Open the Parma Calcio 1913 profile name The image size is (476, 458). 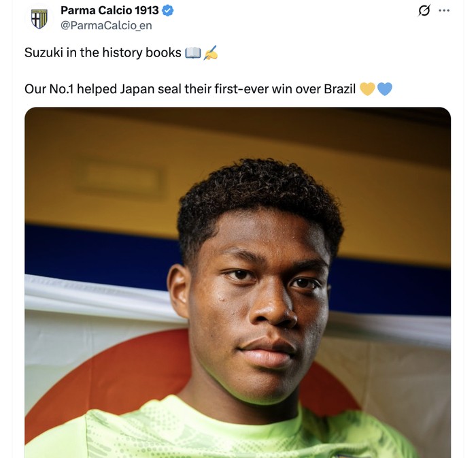click(x=109, y=10)
